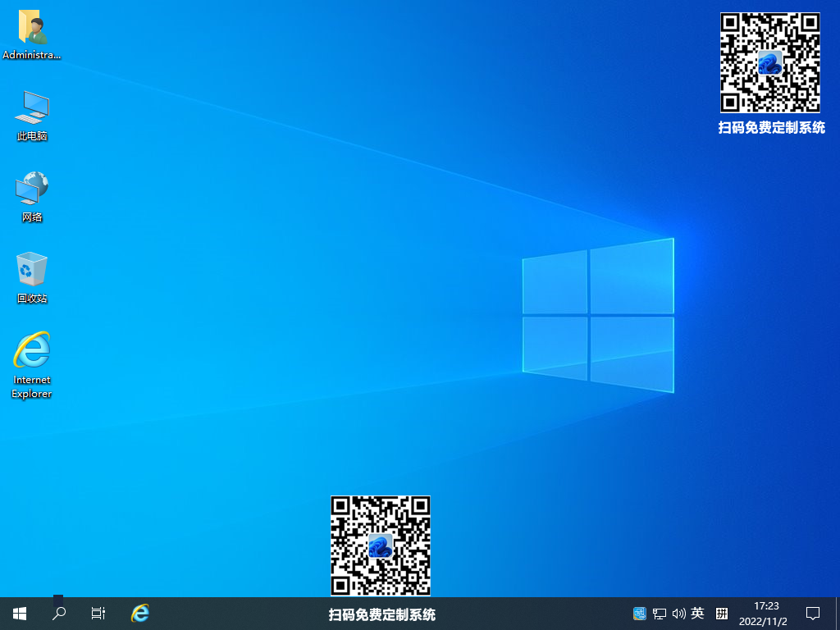Launch Internet Explorer from the taskbar
This screenshot has height=630, width=840.
pos(140,614)
